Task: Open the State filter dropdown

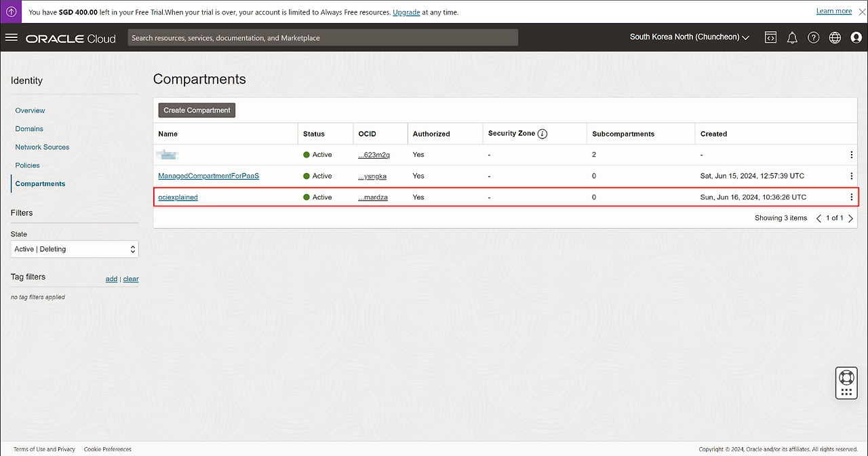Action: pyautogui.click(x=75, y=249)
